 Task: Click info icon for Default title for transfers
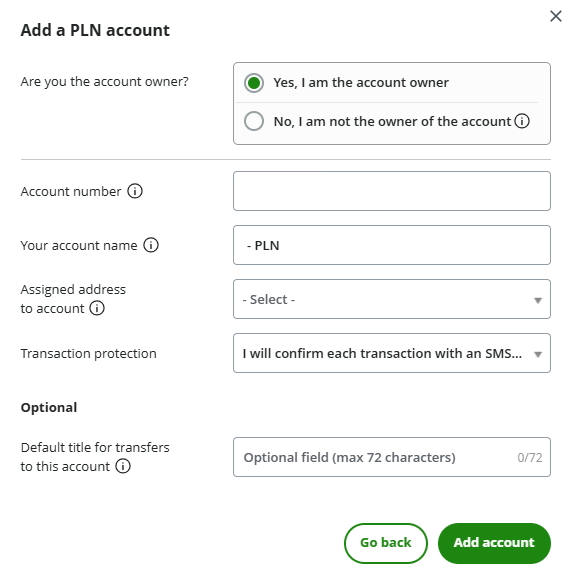coord(123,466)
